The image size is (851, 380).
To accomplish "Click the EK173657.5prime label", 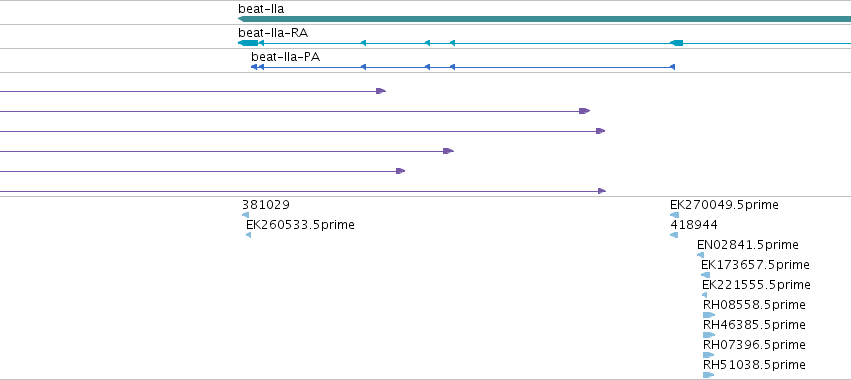I will tap(755, 265).
